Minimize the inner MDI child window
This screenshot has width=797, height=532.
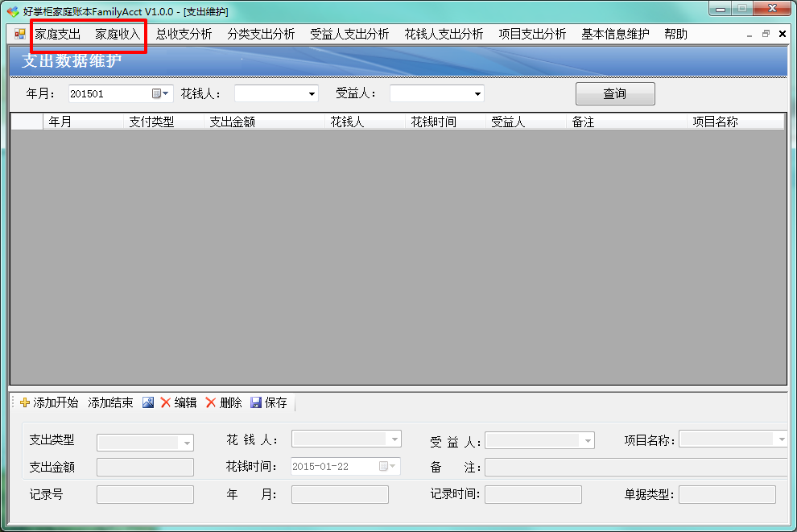(750, 35)
